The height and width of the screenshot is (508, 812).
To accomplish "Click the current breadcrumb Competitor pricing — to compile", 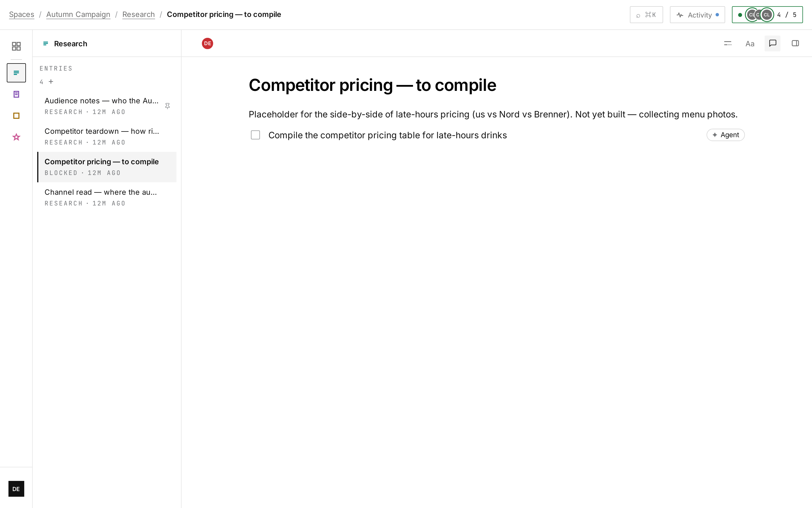I will (x=224, y=14).
